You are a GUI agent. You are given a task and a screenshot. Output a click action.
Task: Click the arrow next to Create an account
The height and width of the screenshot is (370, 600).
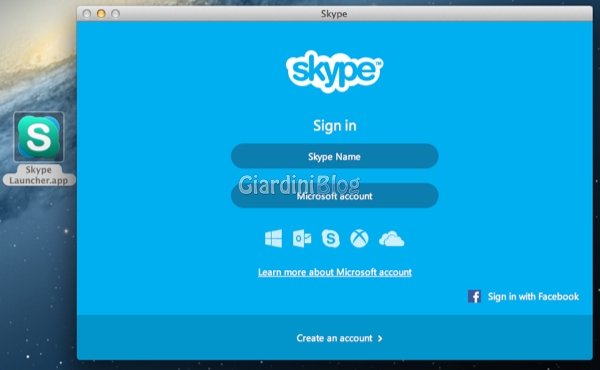[380, 338]
